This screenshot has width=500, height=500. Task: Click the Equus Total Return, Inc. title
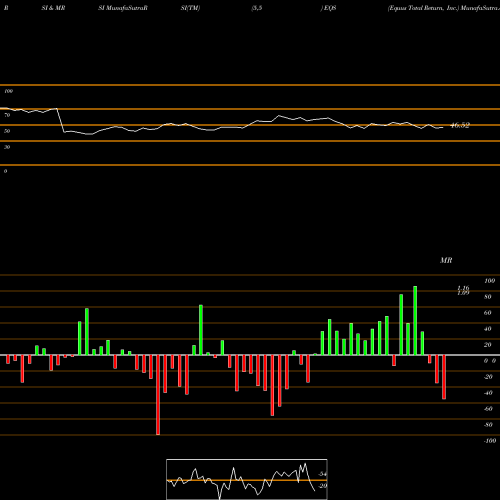click(423, 8)
